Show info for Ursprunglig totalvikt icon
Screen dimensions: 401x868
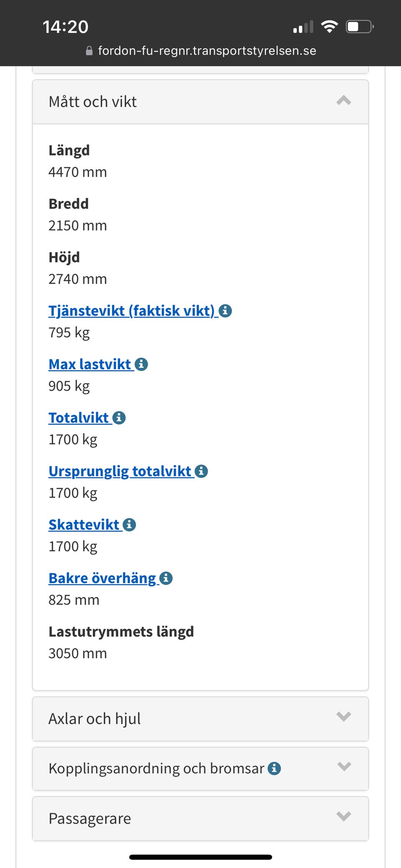(201, 471)
